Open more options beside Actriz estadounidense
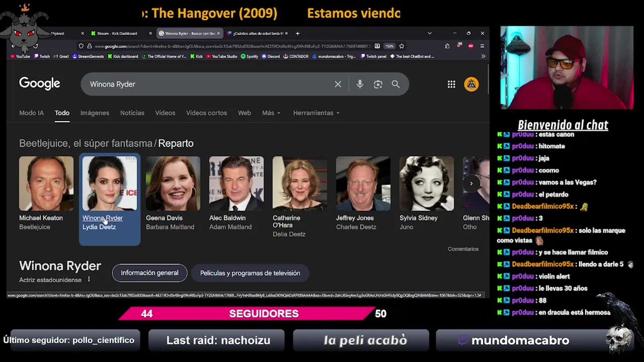Image resolution: width=644 pixels, height=362 pixels. pyautogui.click(x=89, y=279)
